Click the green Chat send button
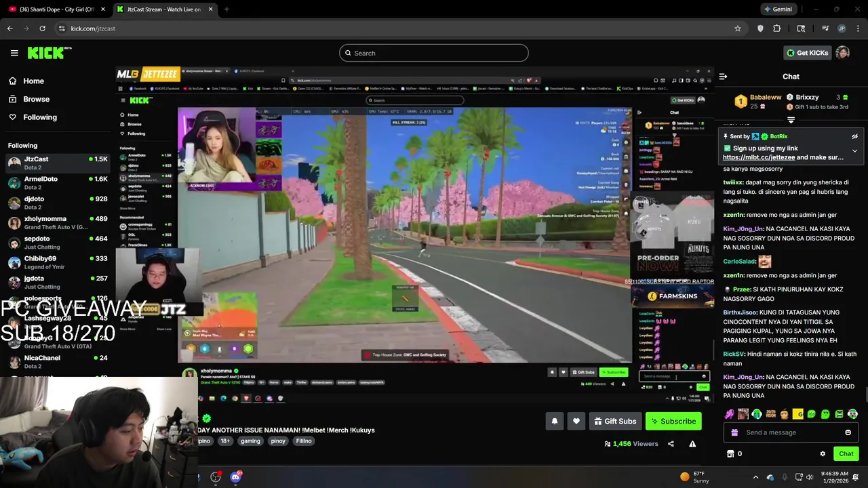This screenshot has width=868, height=488. (846, 453)
